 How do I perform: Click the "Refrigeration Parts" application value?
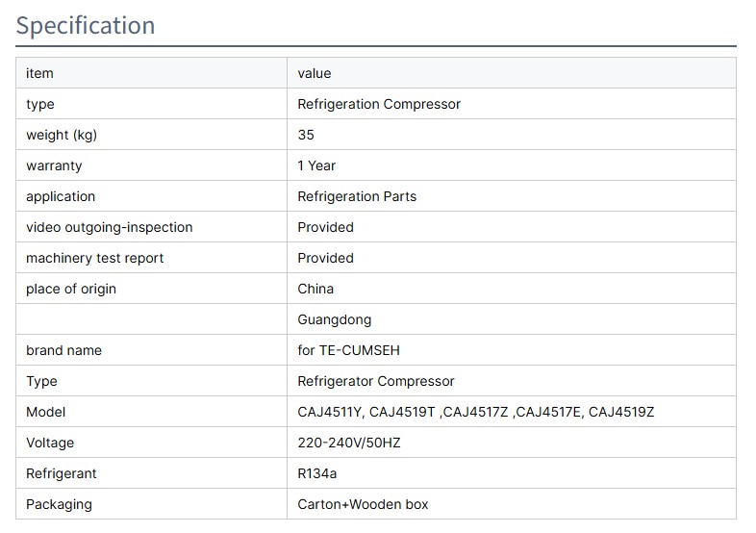click(357, 196)
